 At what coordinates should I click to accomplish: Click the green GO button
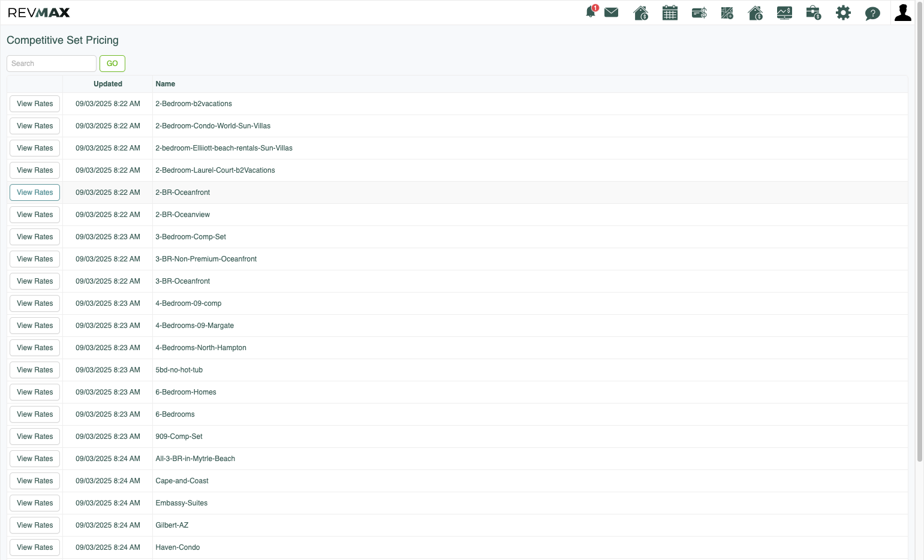tap(112, 64)
